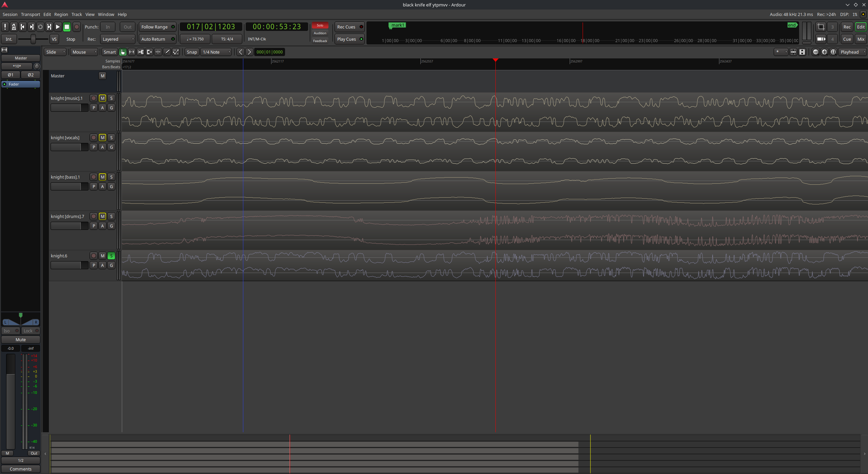Open the Window menu
Screen dimensions: 868x474
(106, 14)
